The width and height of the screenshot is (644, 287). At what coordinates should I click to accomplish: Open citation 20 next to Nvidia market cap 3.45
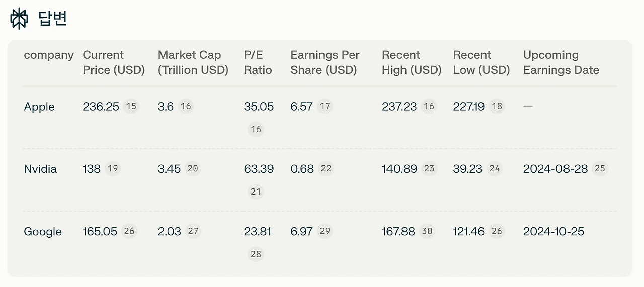pyautogui.click(x=192, y=168)
